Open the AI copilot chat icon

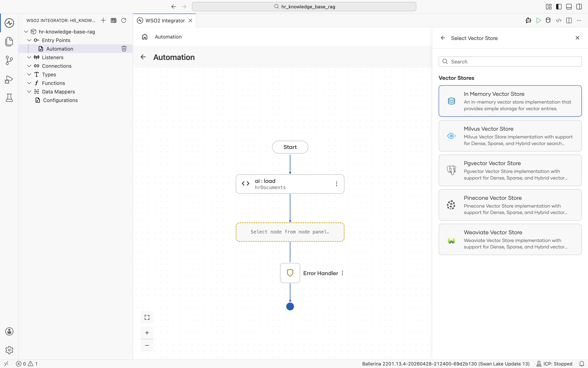coord(528,20)
